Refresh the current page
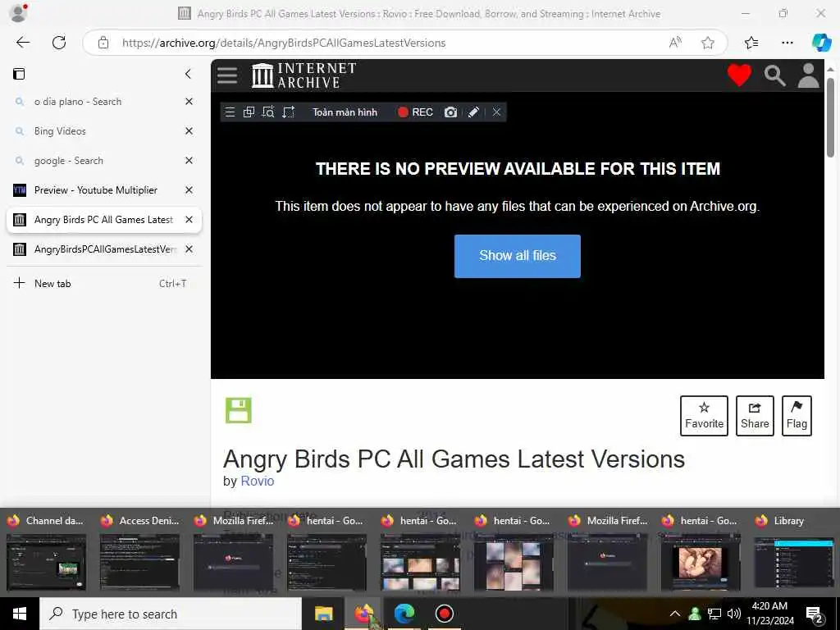Image resolution: width=840 pixels, height=630 pixels. 59,43
